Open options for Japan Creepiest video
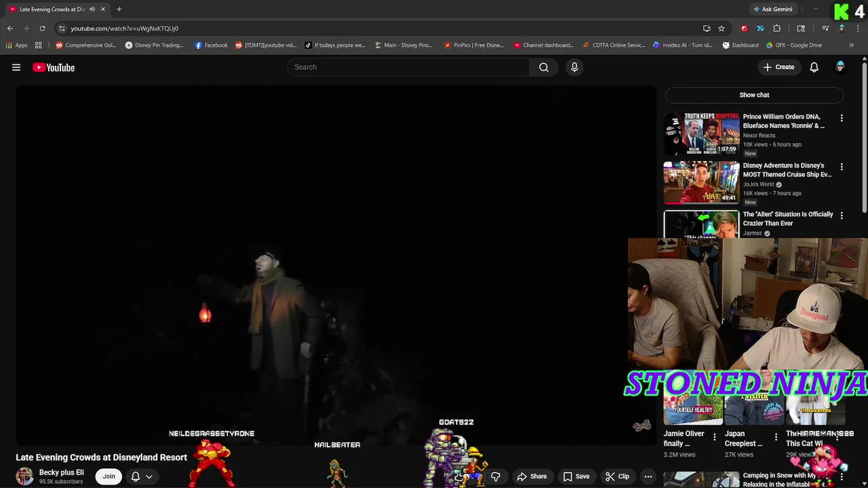This screenshot has height=488, width=868. [775, 437]
